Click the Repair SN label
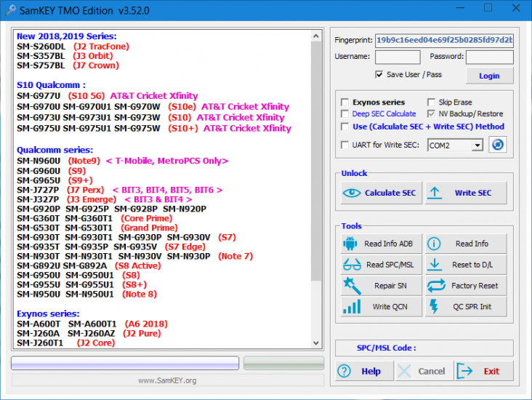 390,286
